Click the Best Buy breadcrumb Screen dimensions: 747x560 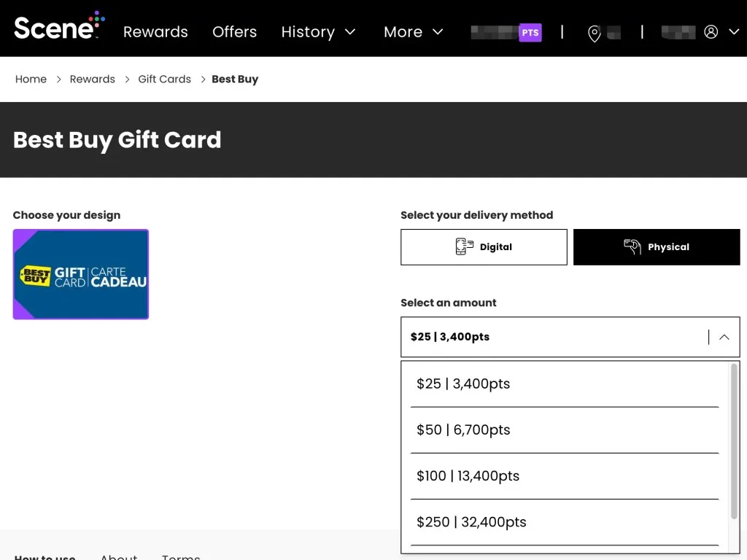coord(235,79)
